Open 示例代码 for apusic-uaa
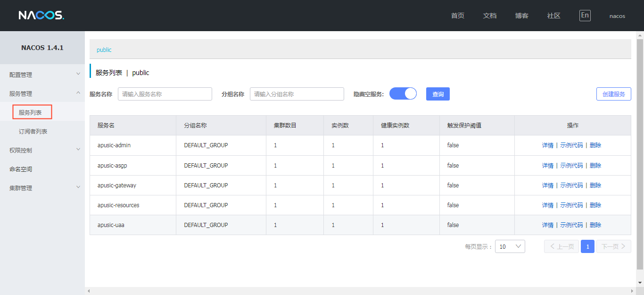 pyautogui.click(x=571, y=225)
